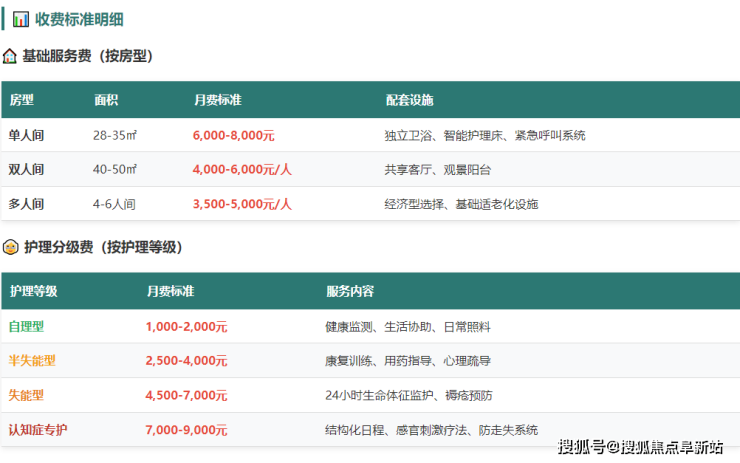
Task: Select the 收费标准明细 heading text
Action: 79,20
